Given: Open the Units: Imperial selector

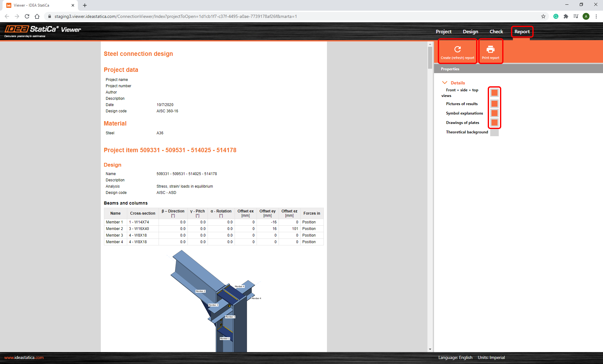Looking at the screenshot, I should click(x=491, y=357).
